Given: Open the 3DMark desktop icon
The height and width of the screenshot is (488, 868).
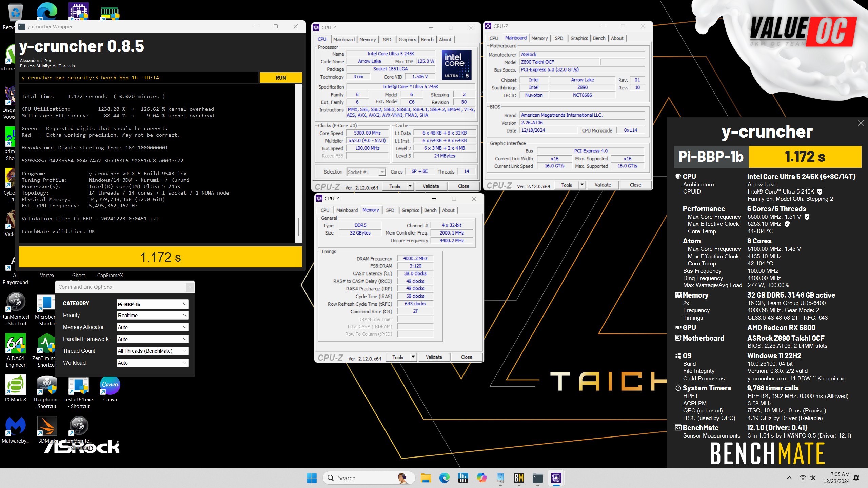Looking at the screenshot, I should coord(47,430).
